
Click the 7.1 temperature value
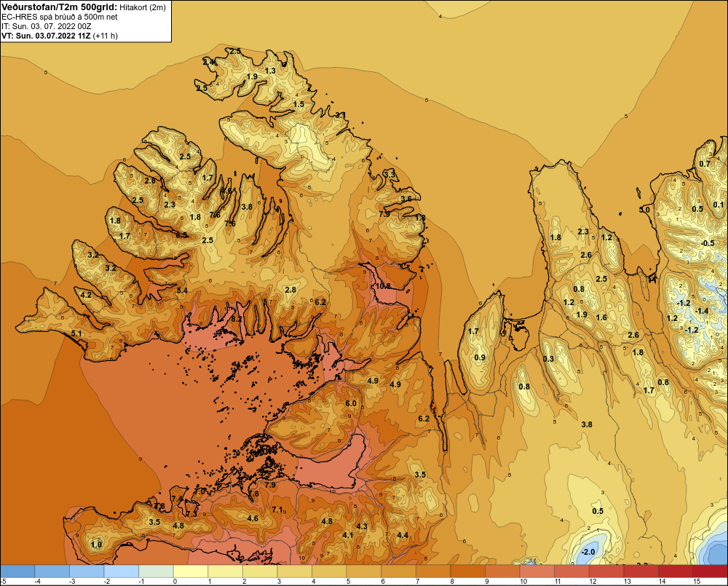click(x=277, y=510)
